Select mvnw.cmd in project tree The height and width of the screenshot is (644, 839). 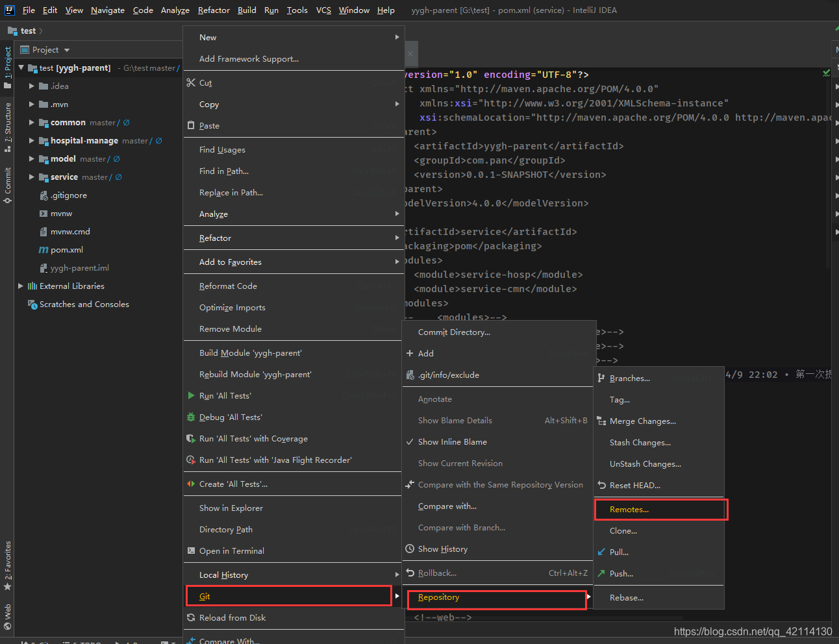click(70, 231)
